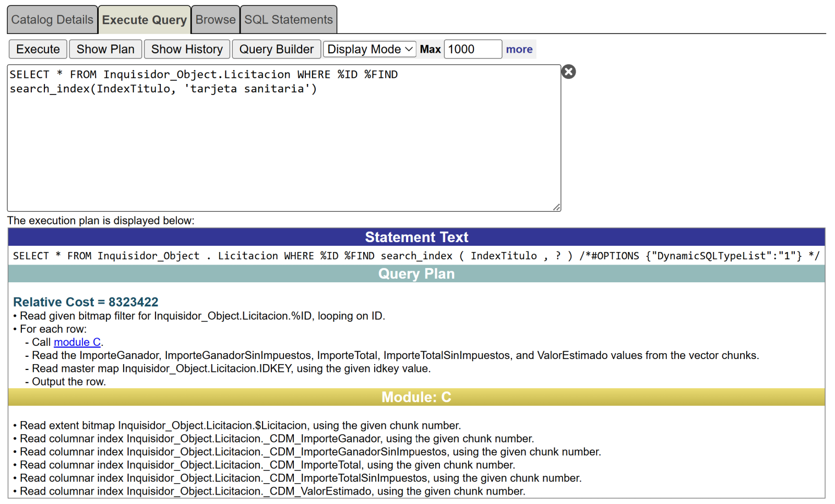Open Show History
The image size is (835, 504).
pos(187,50)
